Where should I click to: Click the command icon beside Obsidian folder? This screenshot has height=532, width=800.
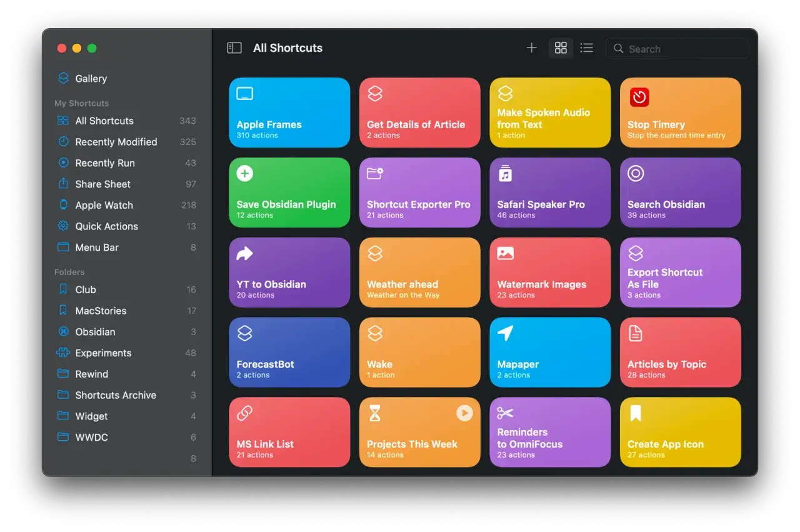63,331
